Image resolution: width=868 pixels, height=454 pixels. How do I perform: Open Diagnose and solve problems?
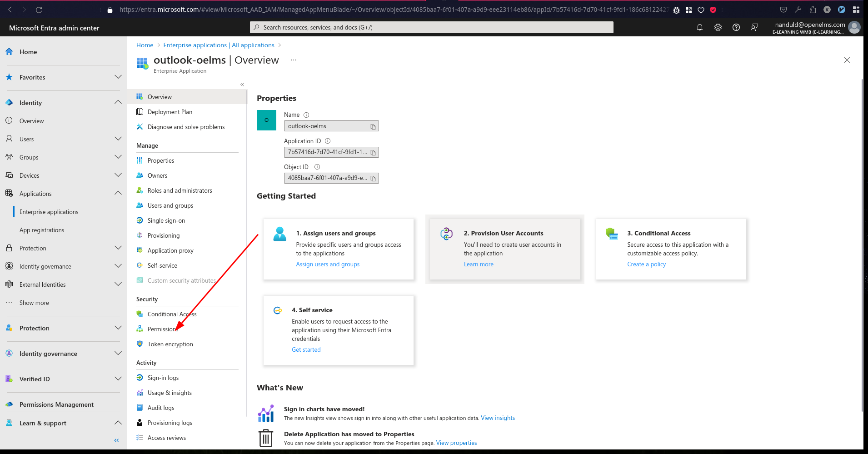(187, 127)
